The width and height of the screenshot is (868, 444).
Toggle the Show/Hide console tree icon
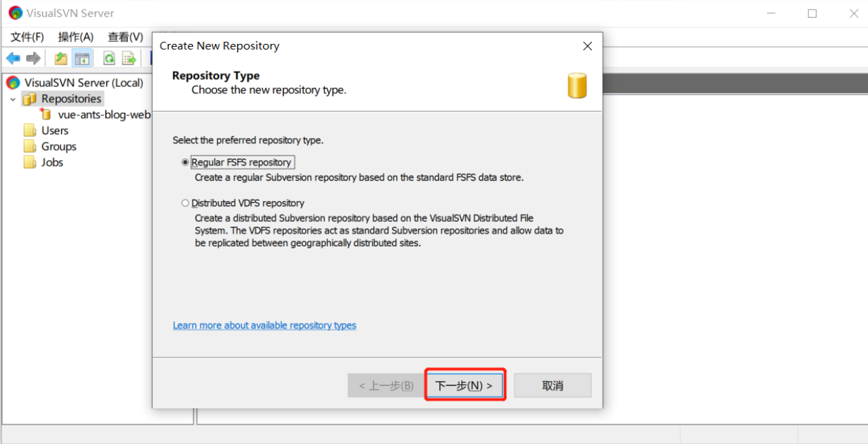pos(82,58)
